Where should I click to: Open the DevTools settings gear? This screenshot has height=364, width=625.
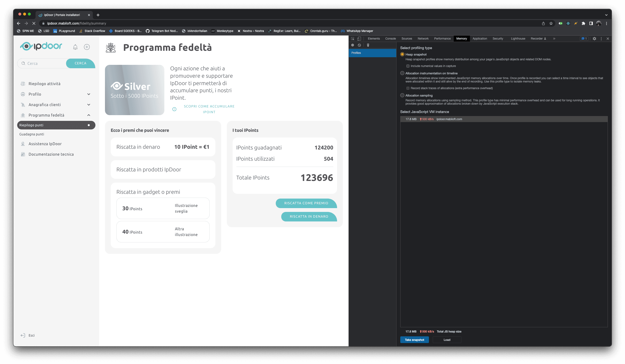tap(594, 39)
